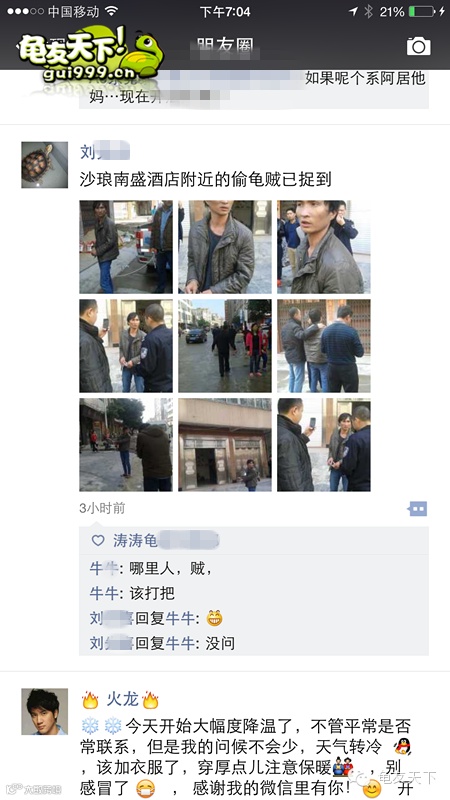Tap the battery indicator in the status bar
This screenshot has height=800, width=450.
(x=421, y=11)
